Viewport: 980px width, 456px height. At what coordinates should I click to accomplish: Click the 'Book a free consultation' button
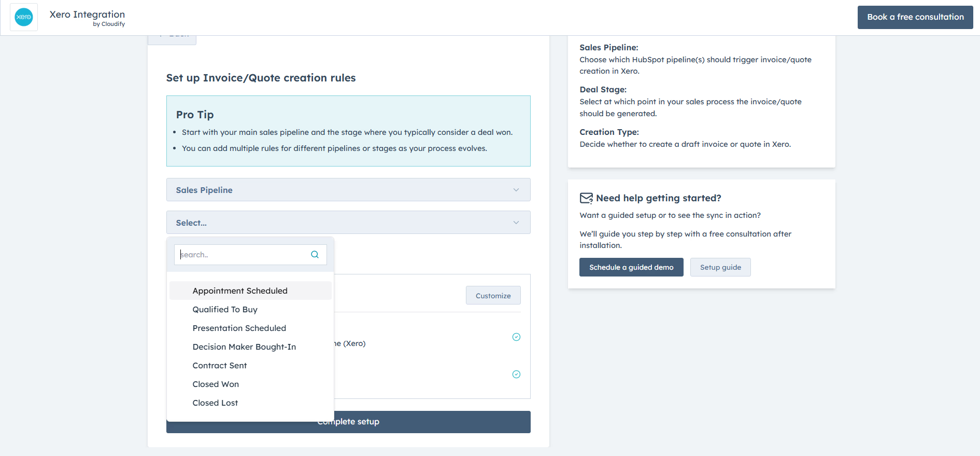[915, 17]
